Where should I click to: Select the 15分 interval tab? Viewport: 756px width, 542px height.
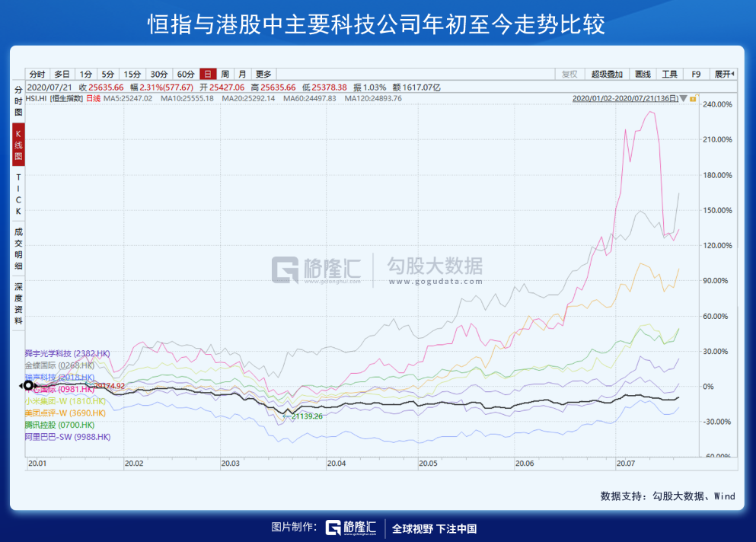[132, 74]
